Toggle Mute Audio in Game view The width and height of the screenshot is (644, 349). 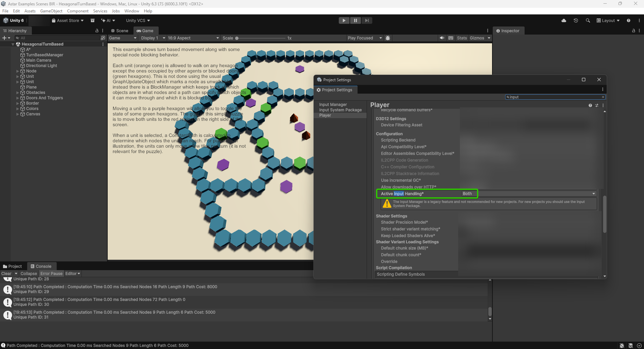[442, 38]
